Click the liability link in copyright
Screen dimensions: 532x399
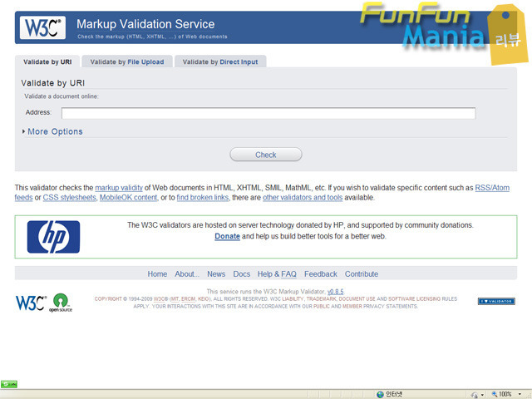click(293, 299)
